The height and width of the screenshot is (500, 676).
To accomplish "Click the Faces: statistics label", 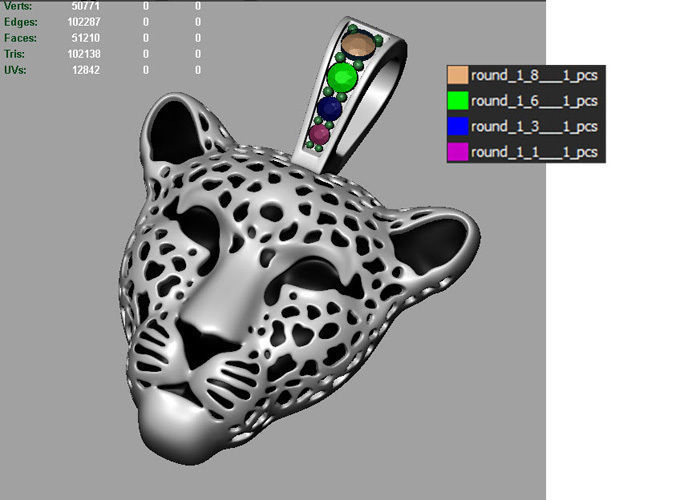I will pyautogui.click(x=20, y=38).
